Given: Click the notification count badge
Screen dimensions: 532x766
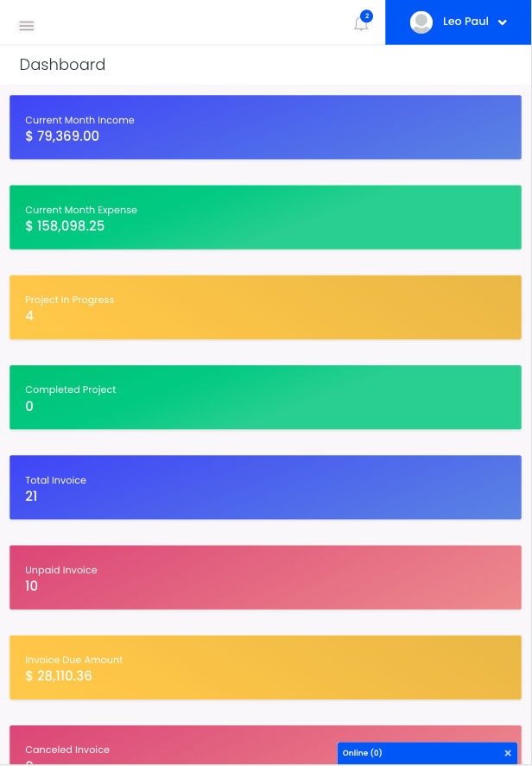Looking at the screenshot, I should pyautogui.click(x=367, y=16).
